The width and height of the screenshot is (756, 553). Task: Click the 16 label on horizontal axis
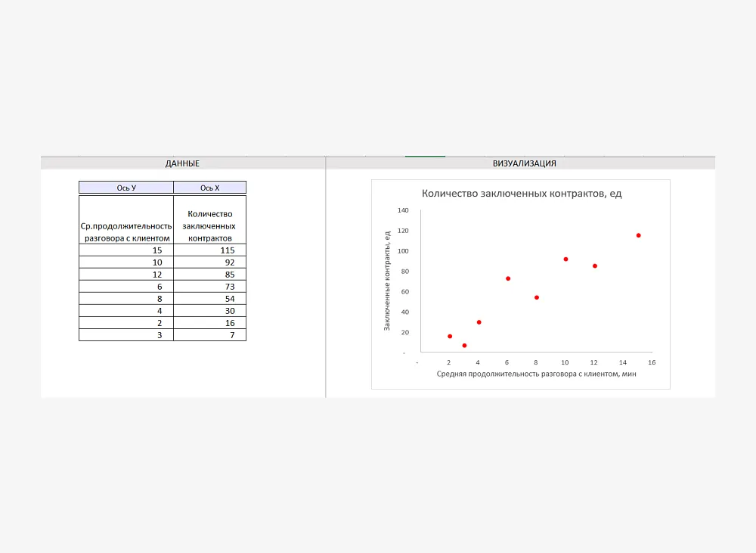(652, 362)
